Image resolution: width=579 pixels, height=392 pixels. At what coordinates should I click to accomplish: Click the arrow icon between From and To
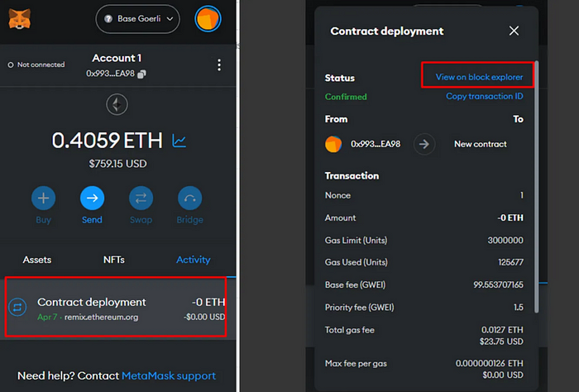423,144
